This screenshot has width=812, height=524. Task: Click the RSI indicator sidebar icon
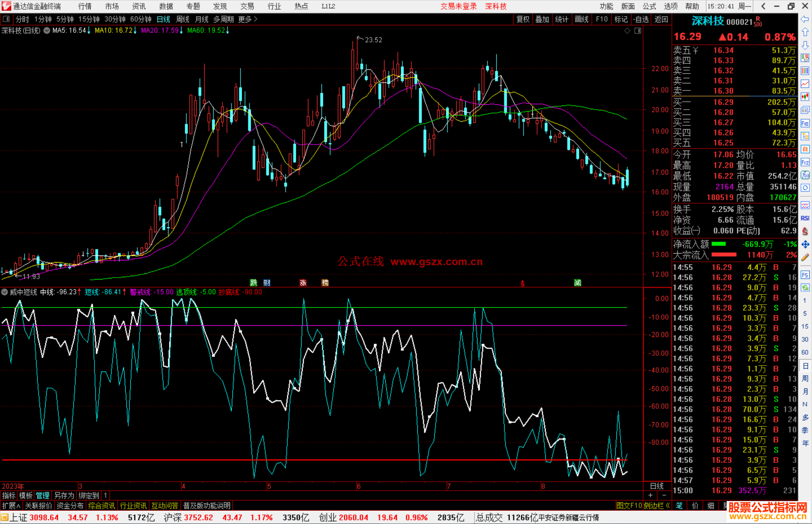pyautogui.click(x=805, y=218)
